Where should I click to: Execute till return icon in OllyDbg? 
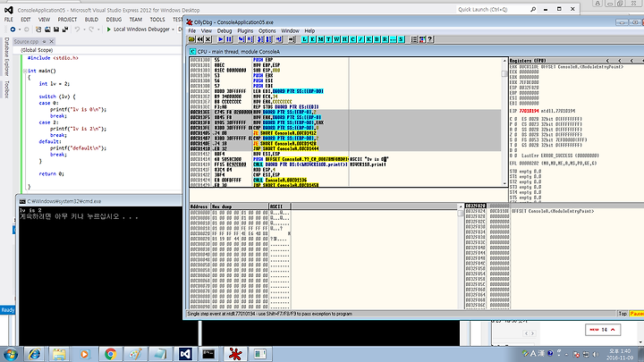(x=279, y=39)
